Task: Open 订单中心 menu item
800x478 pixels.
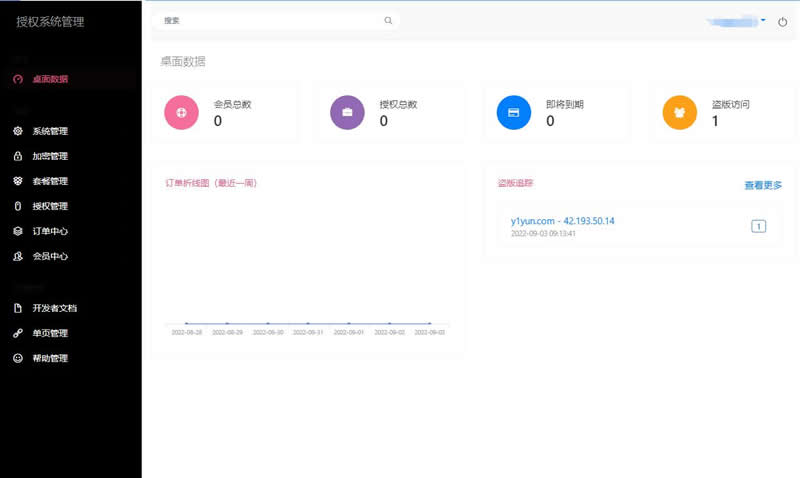Action: pyautogui.click(x=50, y=231)
